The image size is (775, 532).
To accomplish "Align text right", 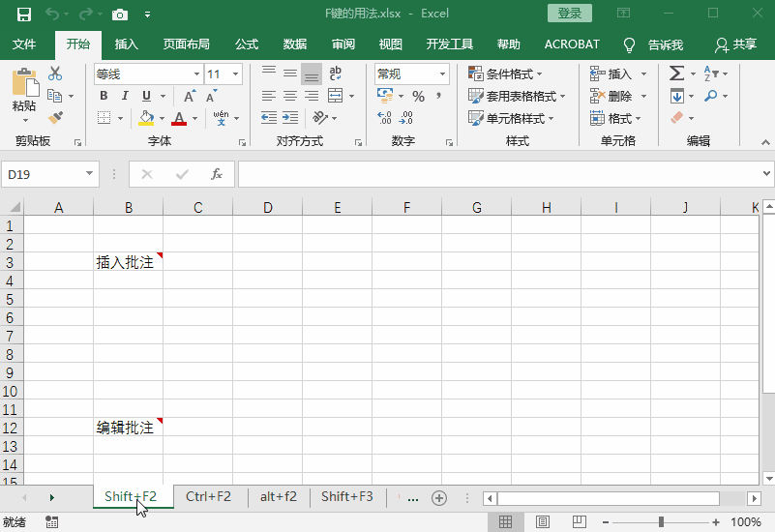I will coord(312,96).
